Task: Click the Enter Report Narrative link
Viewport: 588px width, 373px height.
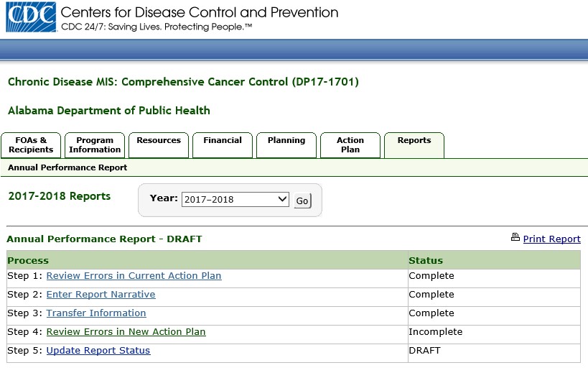Action: pyautogui.click(x=101, y=295)
